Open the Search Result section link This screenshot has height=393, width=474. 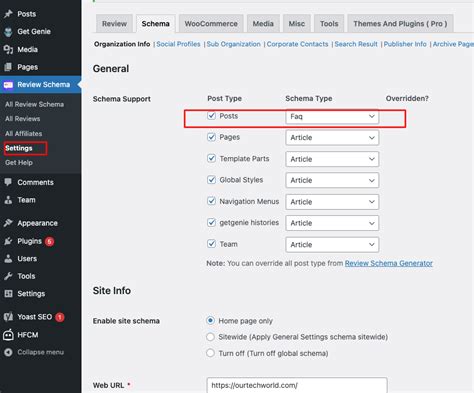point(356,44)
